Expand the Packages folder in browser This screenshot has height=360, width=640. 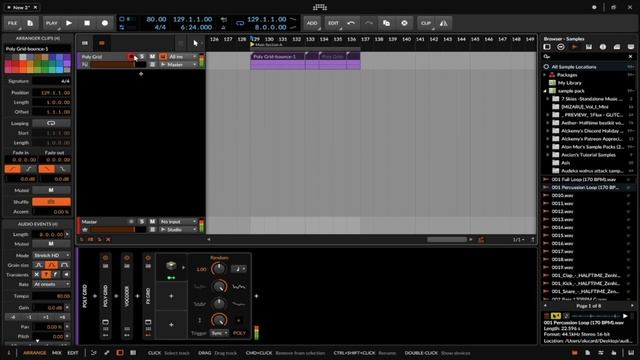point(545,75)
